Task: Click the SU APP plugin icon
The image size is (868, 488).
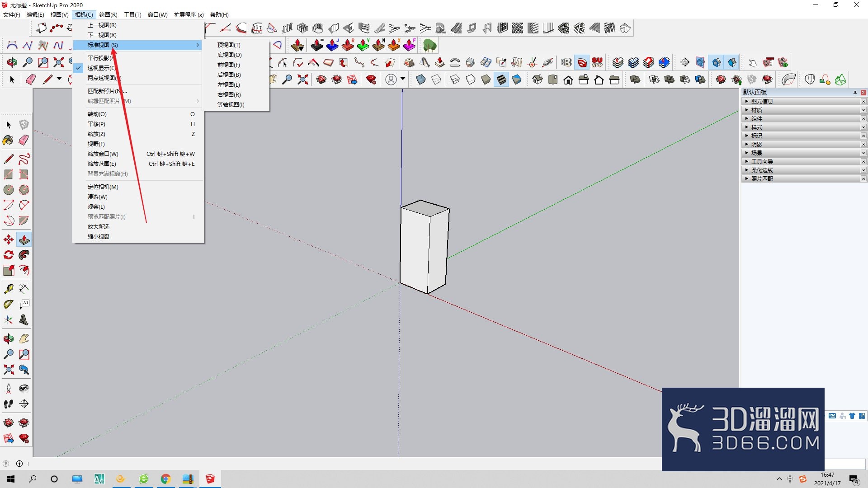Action: (597, 62)
